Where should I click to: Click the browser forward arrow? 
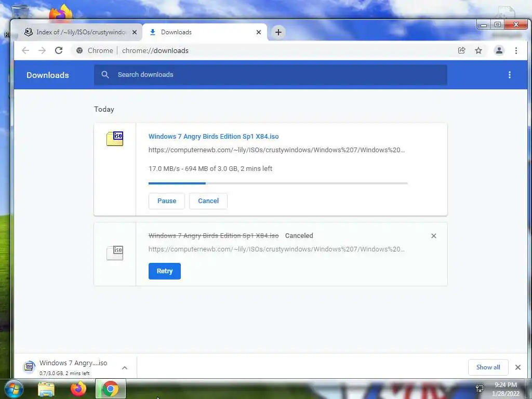tap(42, 50)
